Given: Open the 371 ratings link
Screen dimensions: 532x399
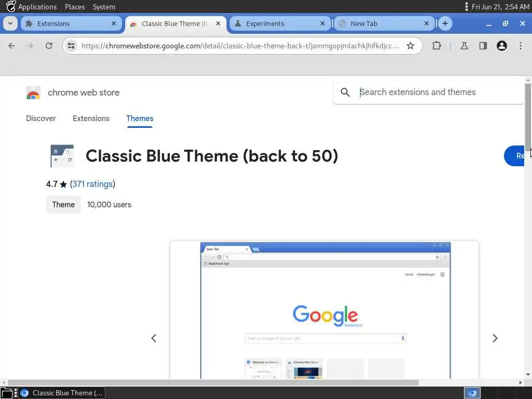Looking at the screenshot, I should pos(92,184).
